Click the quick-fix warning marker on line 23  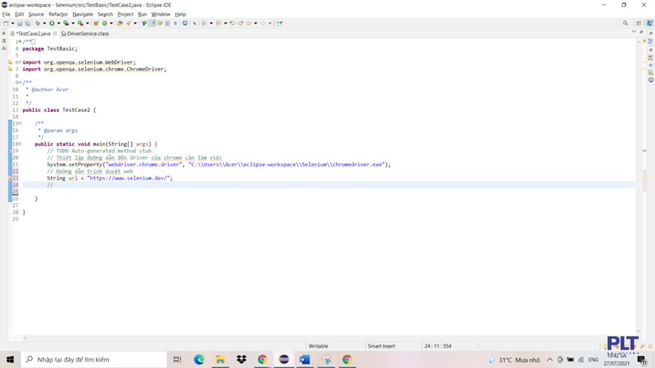pos(10,178)
